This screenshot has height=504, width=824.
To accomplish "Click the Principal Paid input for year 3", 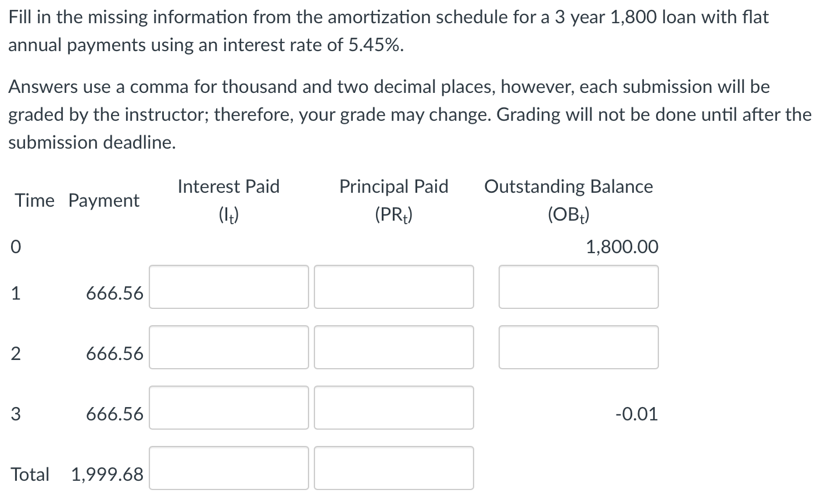I will pos(393,408).
